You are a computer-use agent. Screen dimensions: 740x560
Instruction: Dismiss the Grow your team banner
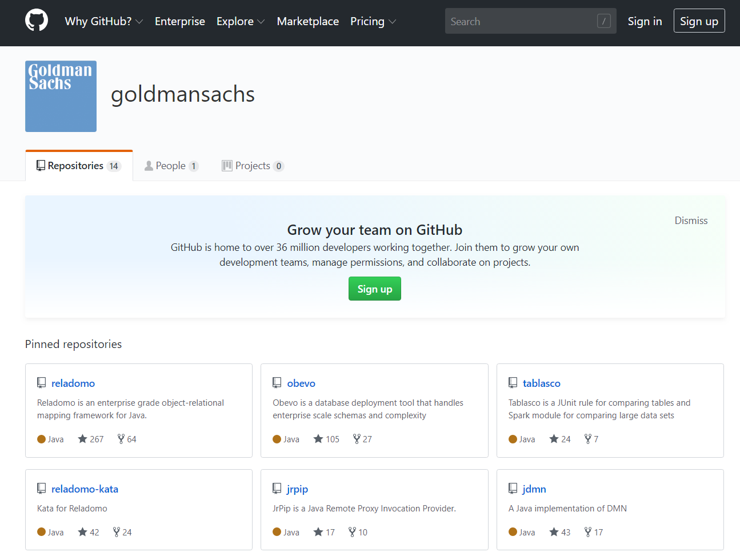(691, 221)
